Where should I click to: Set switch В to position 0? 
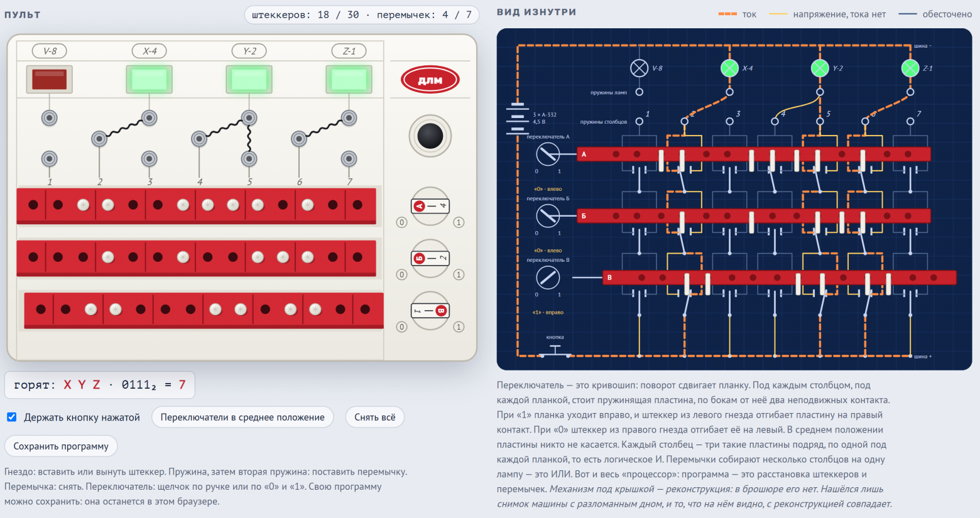coord(402,326)
